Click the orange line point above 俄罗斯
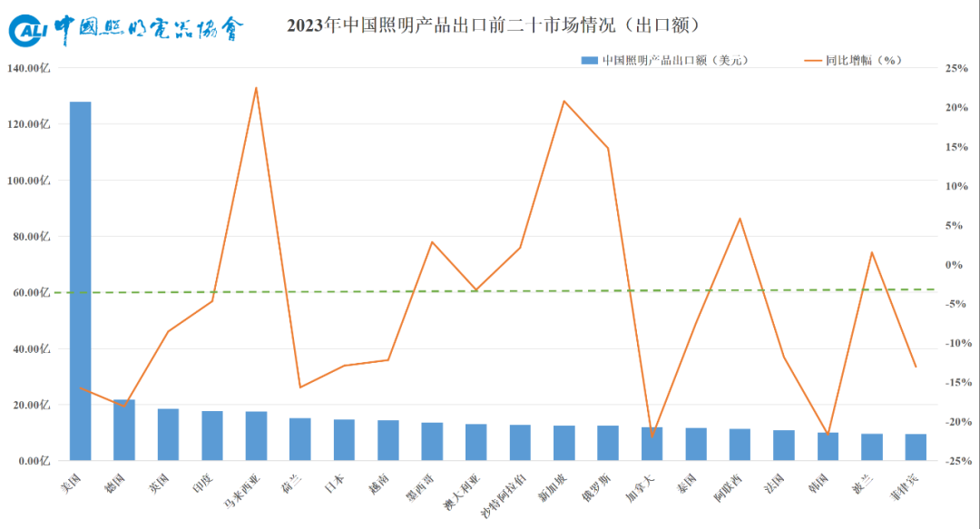This screenshot has height=529, width=980. coord(608,148)
